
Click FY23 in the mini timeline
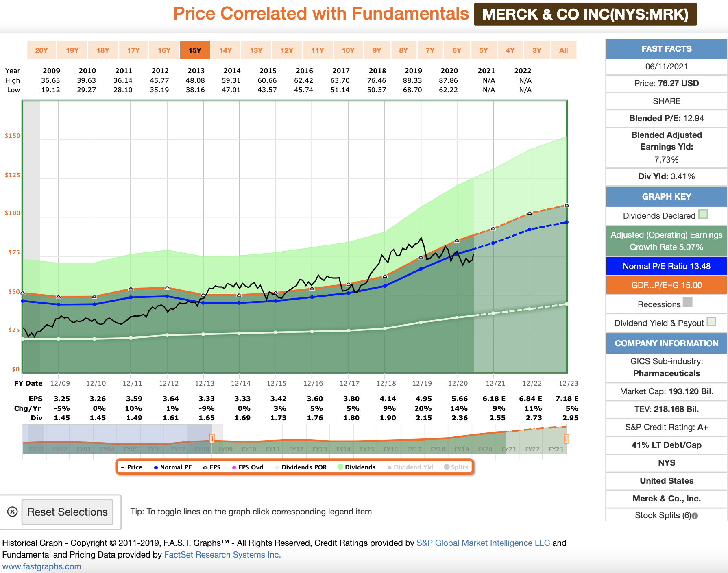(556, 449)
